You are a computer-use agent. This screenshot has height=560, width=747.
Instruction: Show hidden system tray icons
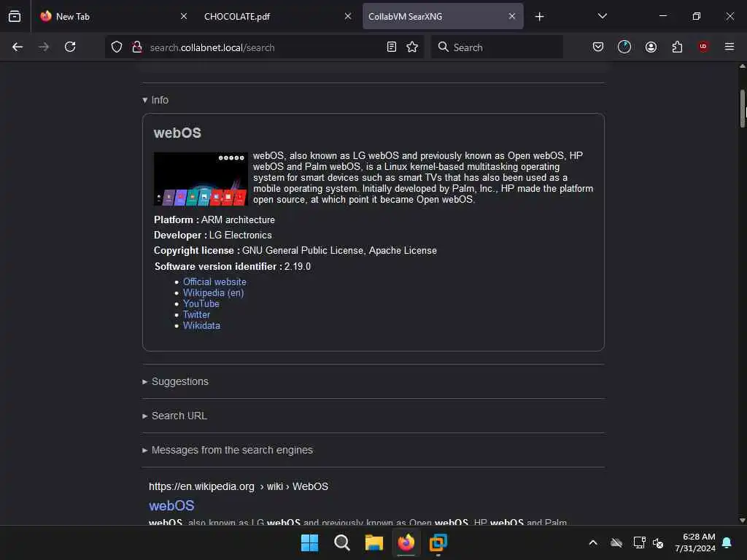pyautogui.click(x=593, y=542)
